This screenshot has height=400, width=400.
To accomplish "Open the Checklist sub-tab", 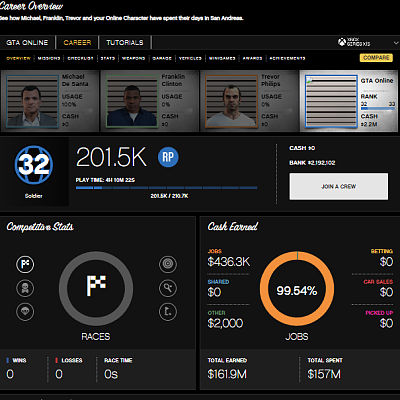I will tap(80, 58).
